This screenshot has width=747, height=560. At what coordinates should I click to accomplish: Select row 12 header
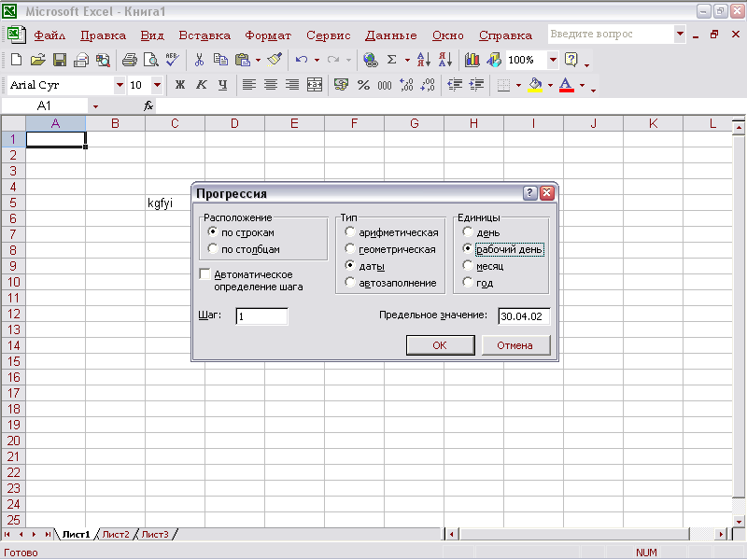13,314
